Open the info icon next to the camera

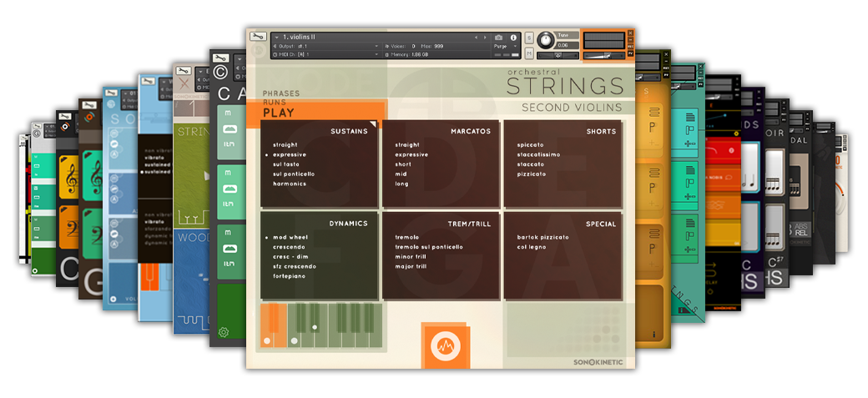pyautogui.click(x=513, y=38)
